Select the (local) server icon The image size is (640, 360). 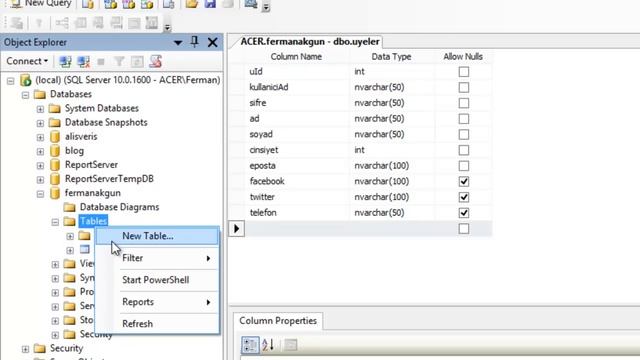[25, 80]
